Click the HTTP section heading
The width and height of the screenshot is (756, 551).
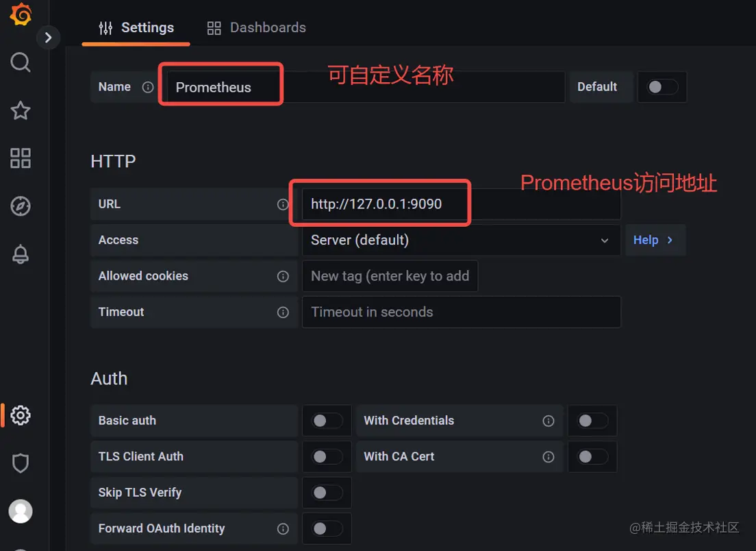point(113,161)
